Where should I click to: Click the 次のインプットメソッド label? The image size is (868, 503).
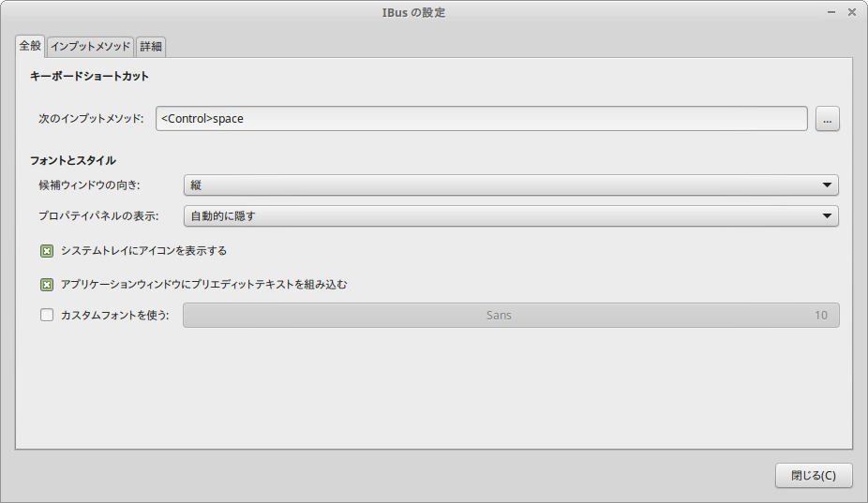click(x=91, y=118)
